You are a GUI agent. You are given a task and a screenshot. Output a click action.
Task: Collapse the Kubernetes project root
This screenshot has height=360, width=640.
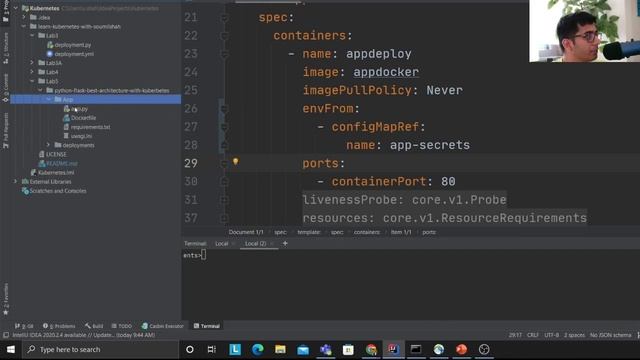16,8
